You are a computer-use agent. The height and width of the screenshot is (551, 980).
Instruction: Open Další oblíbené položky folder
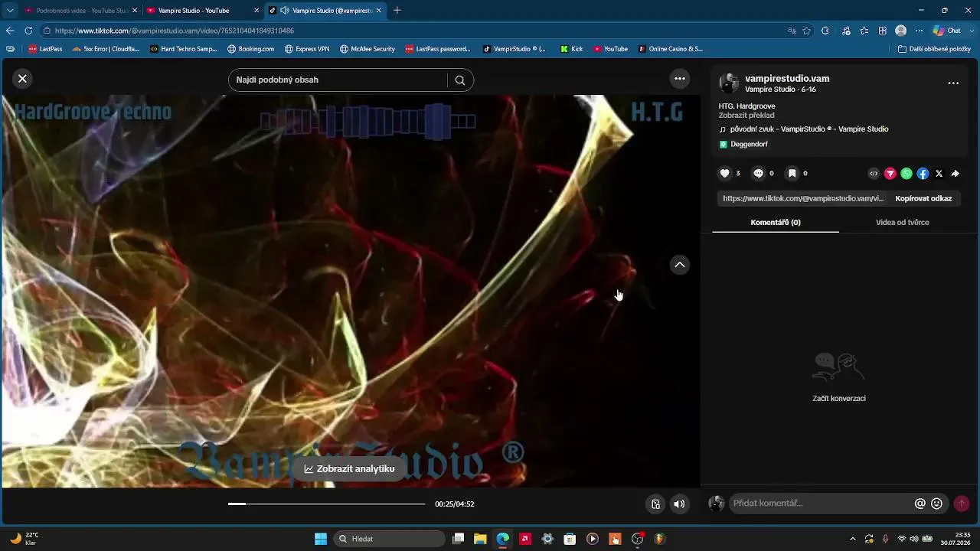(x=934, y=49)
